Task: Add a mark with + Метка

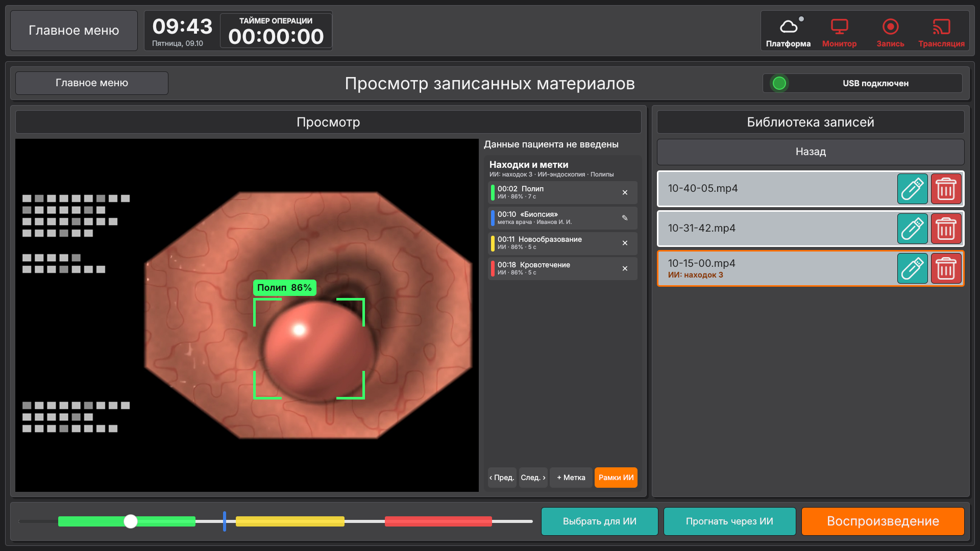Action: [571, 478]
